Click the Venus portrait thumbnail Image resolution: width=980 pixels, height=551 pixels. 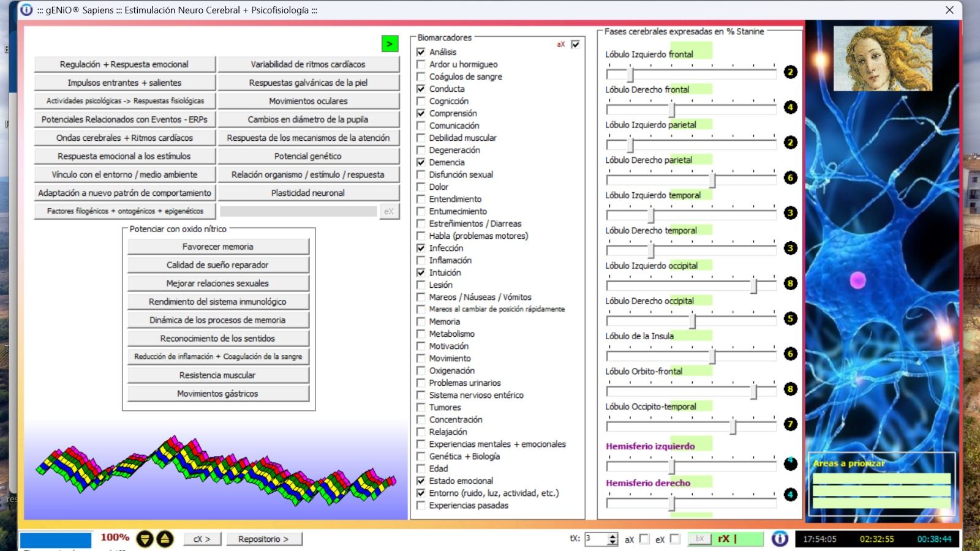882,58
